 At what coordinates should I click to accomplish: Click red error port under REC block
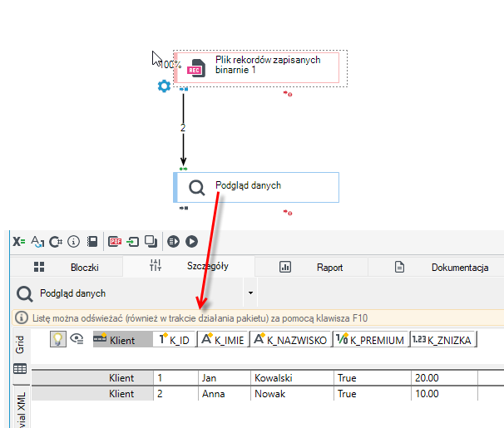[288, 94]
